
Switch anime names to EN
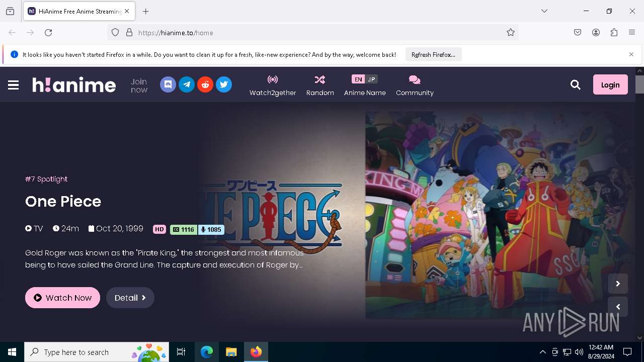[x=358, y=79]
